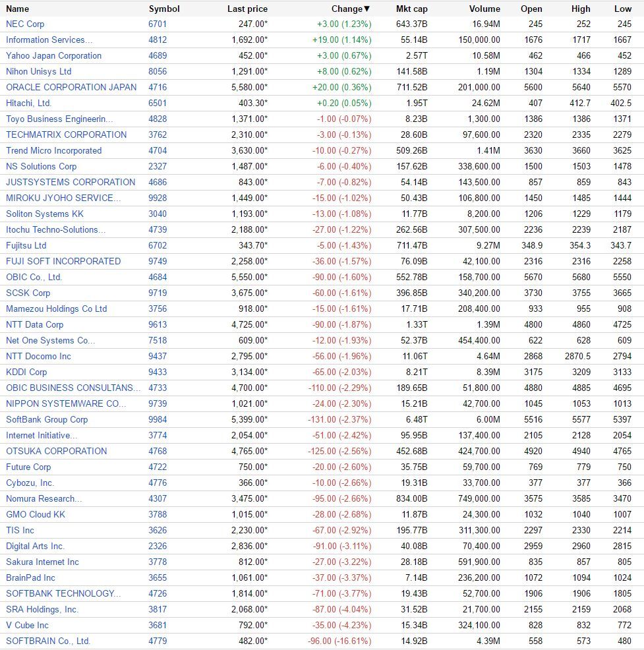Open the Fujitsu Ltd link
The image size is (644, 650).
tap(26, 245)
